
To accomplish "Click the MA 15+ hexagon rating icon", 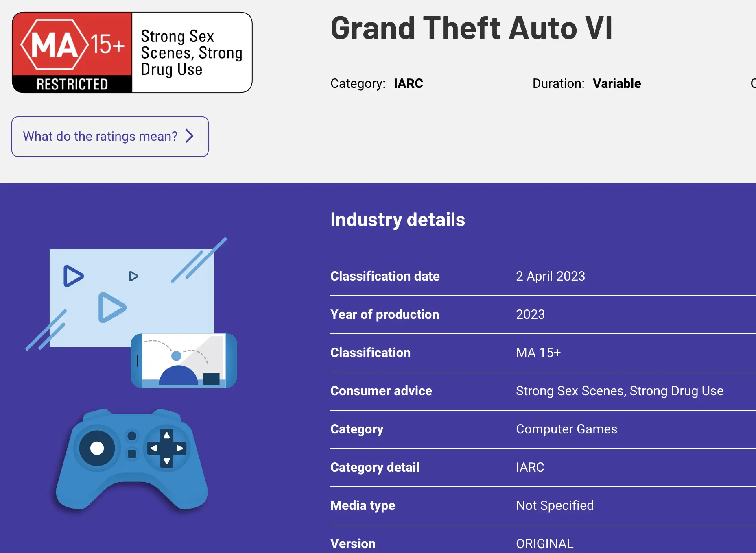I will click(55, 44).
